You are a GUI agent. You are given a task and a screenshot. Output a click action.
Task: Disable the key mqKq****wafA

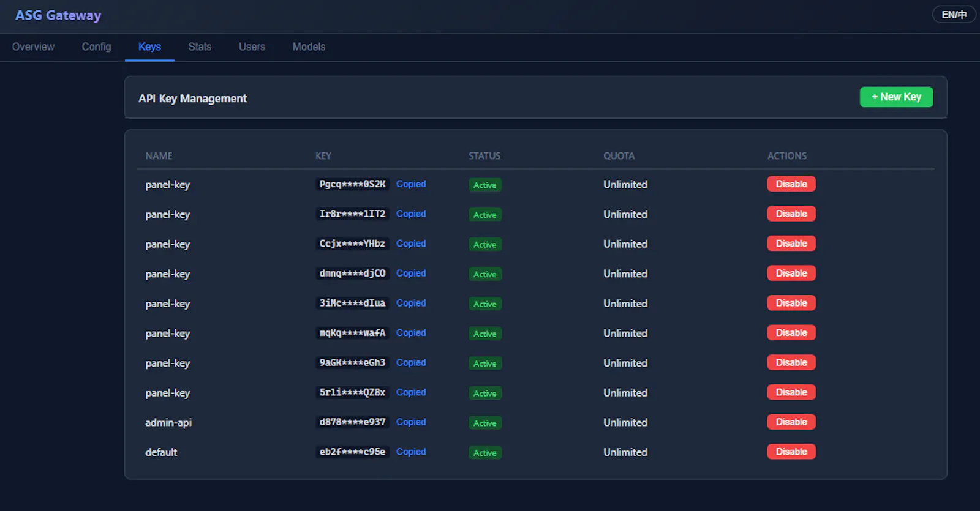pos(791,333)
